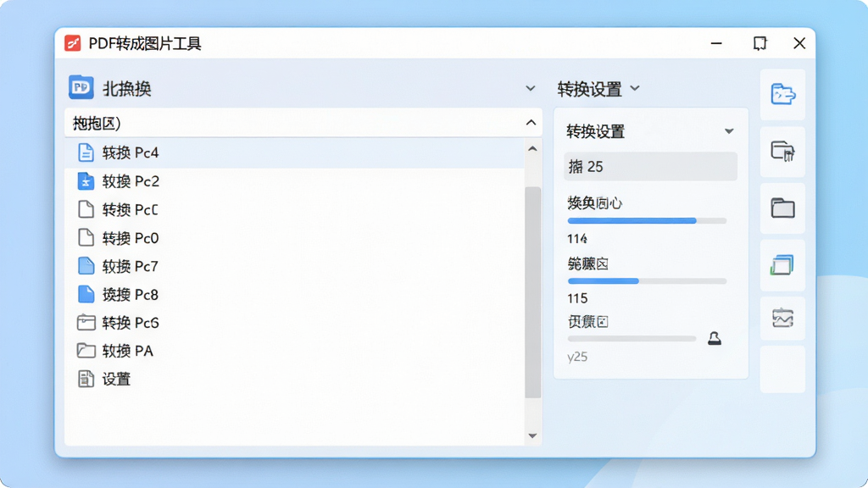Click the blue file icon of row Pc2
The image size is (868, 488).
(x=86, y=181)
